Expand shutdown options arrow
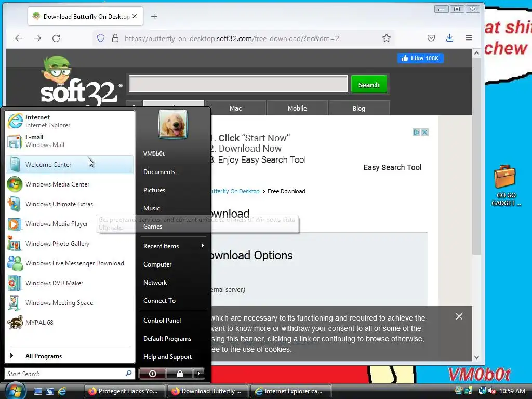 (199, 374)
